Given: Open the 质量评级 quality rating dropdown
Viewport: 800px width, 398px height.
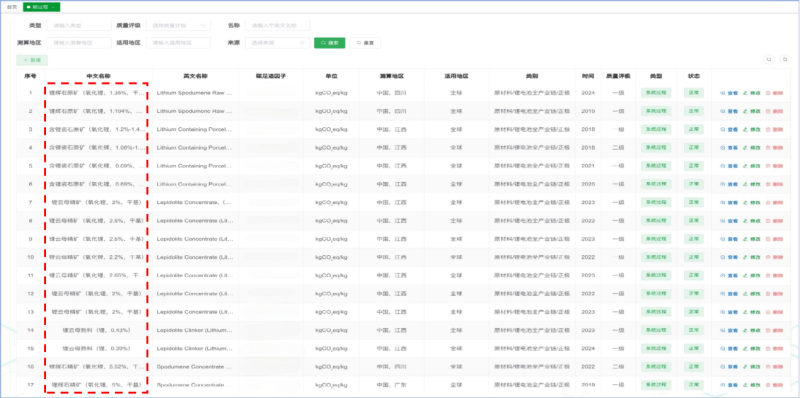Looking at the screenshot, I should coord(178,25).
